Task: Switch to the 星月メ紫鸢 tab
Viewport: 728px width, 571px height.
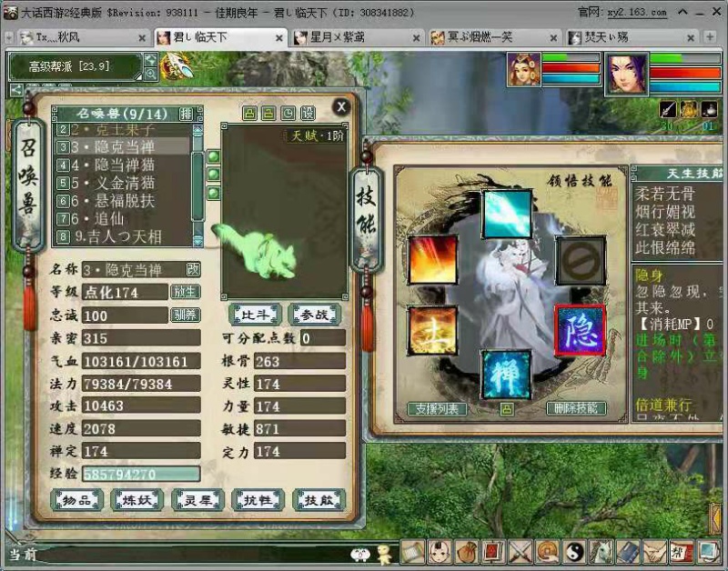Action: [355, 37]
